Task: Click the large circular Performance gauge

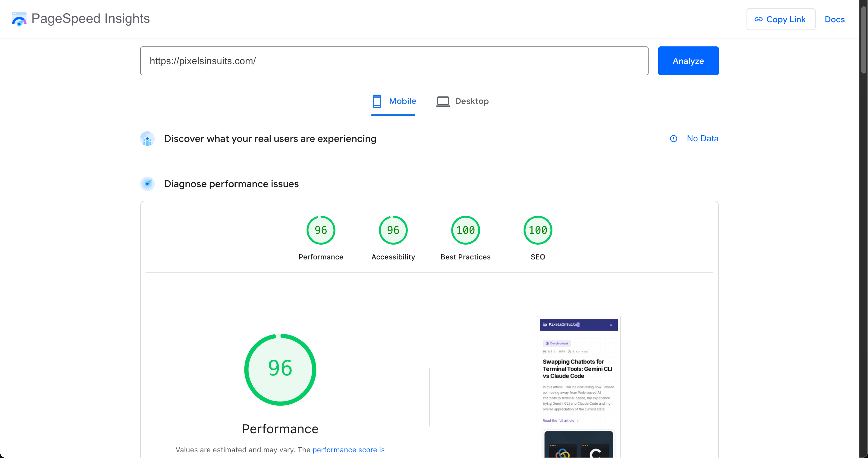Action: tap(280, 369)
